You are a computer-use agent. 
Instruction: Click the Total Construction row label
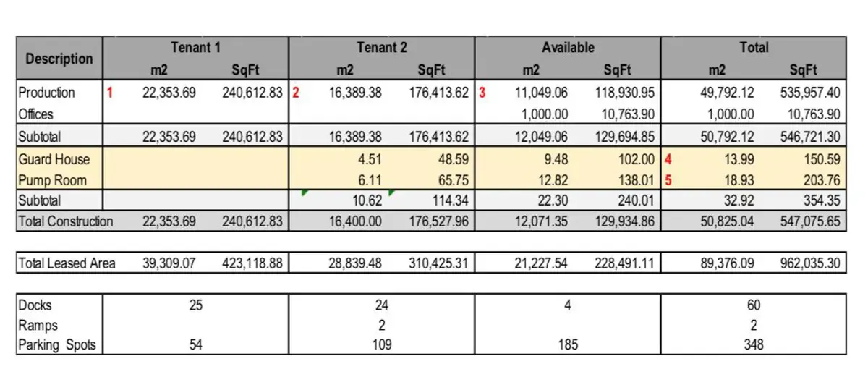pyautogui.click(x=65, y=222)
